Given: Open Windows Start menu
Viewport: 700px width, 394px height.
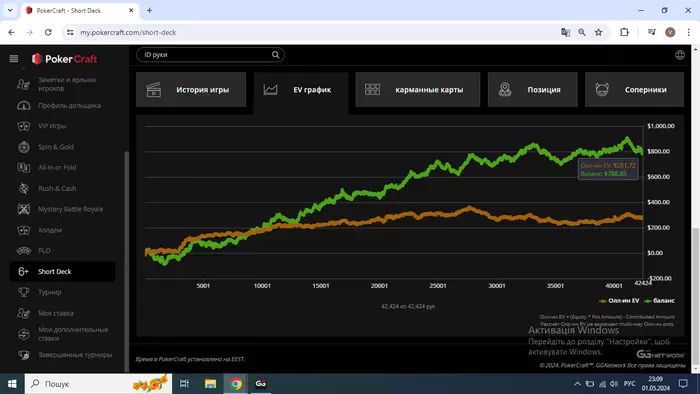Looking at the screenshot, I should (12, 384).
